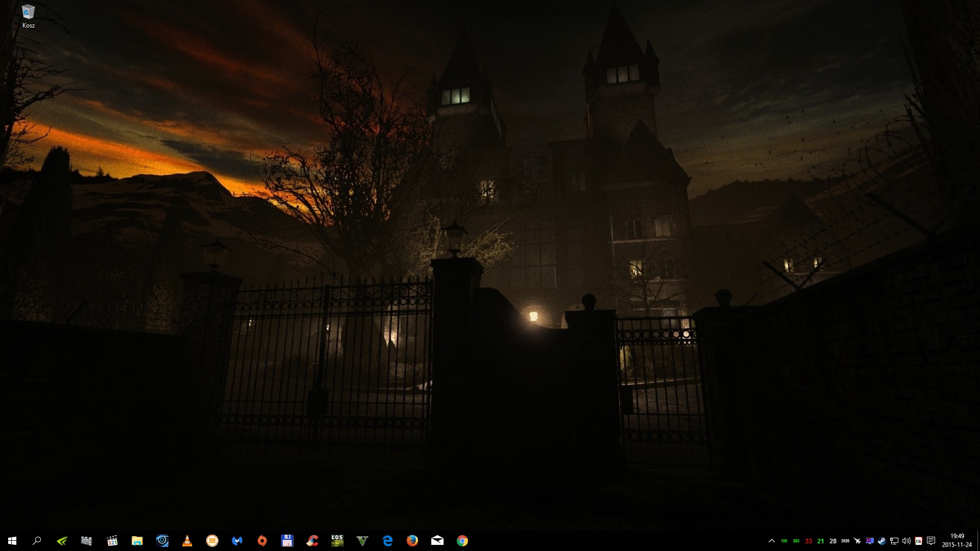Open the Mail envelope app

click(437, 541)
